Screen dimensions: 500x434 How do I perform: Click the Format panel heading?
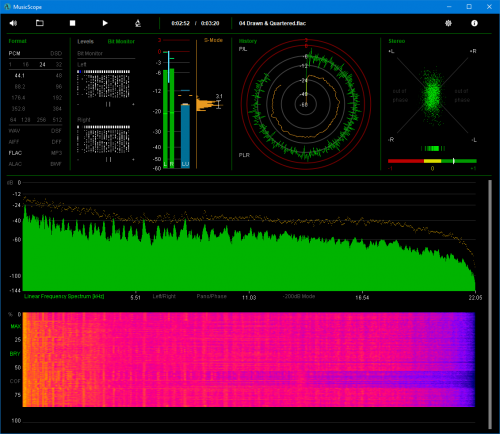point(17,41)
